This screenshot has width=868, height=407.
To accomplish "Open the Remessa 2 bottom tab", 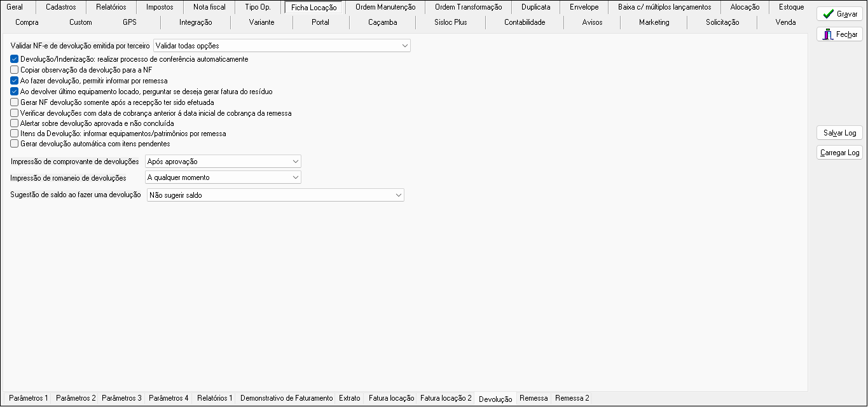I will coord(572,398).
